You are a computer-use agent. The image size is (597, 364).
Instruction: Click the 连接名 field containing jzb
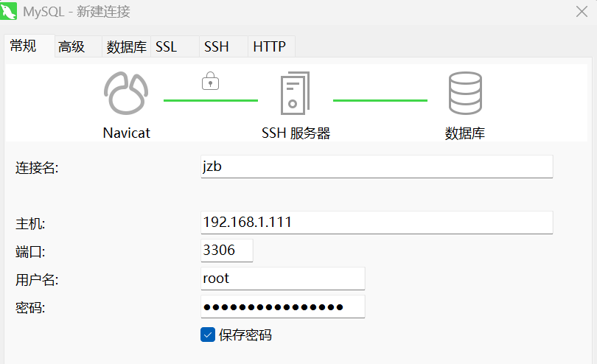(376, 167)
